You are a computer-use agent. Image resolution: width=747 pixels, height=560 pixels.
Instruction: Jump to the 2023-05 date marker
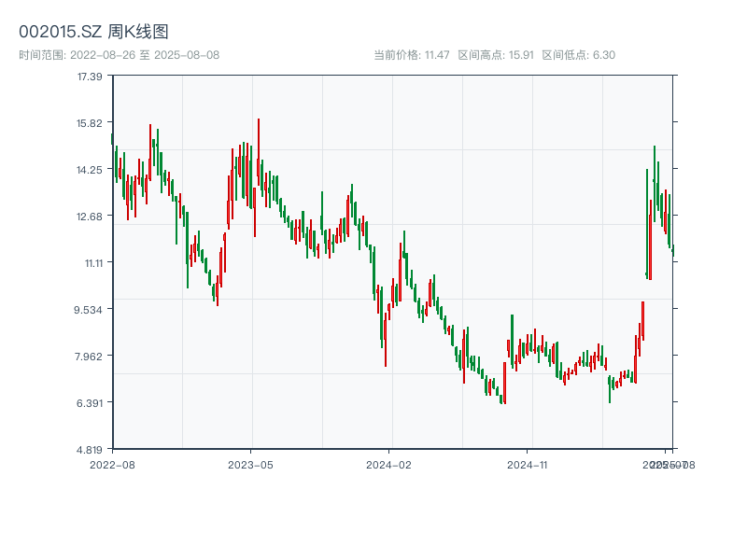pyautogui.click(x=250, y=464)
